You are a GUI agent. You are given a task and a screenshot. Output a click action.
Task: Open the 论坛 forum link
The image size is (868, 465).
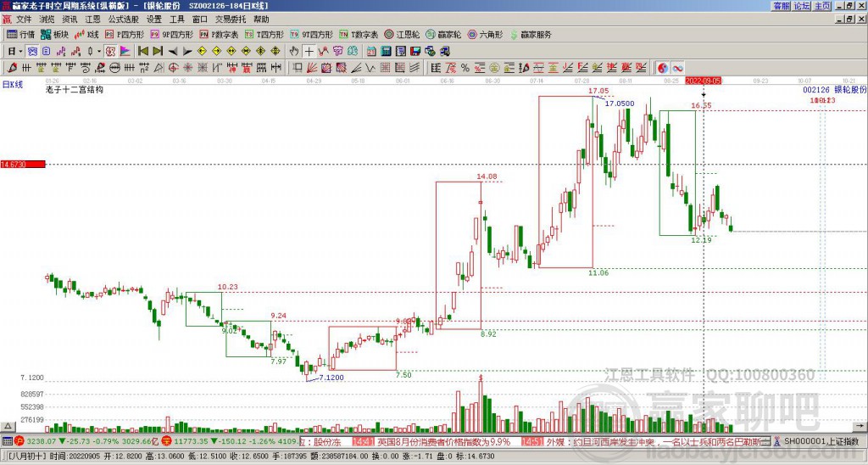pos(802,6)
